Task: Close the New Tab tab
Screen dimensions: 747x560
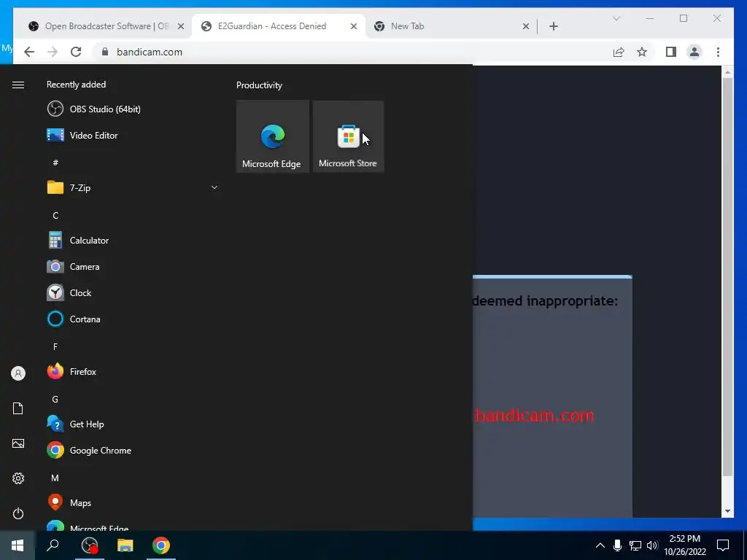Action: [x=526, y=26]
